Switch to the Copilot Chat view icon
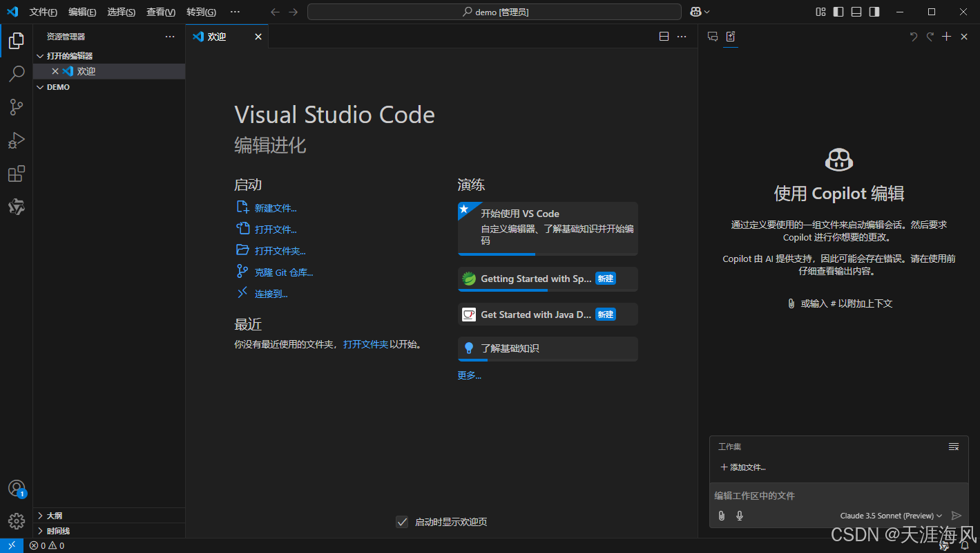The height and width of the screenshot is (553, 980). pyautogui.click(x=713, y=37)
